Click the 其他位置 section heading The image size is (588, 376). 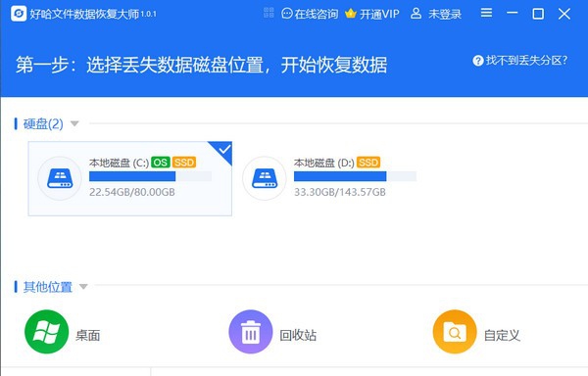(x=48, y=287)
